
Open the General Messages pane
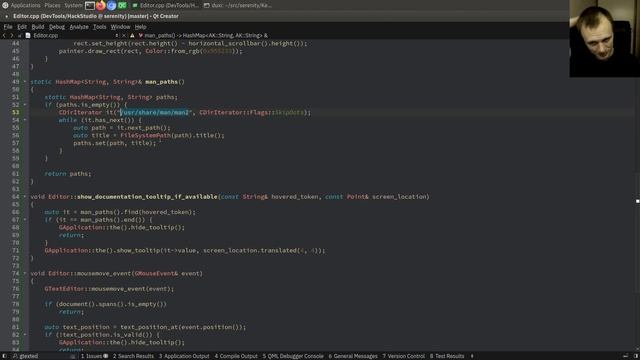353,356
